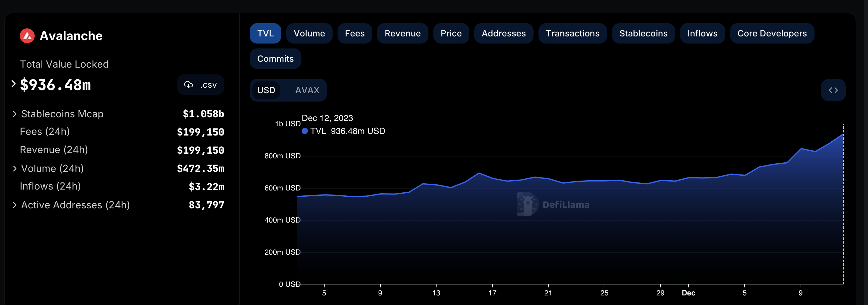Screen dimensions: 868x305
Task: Toggle the Price chart metric
Action: [451, 33]
